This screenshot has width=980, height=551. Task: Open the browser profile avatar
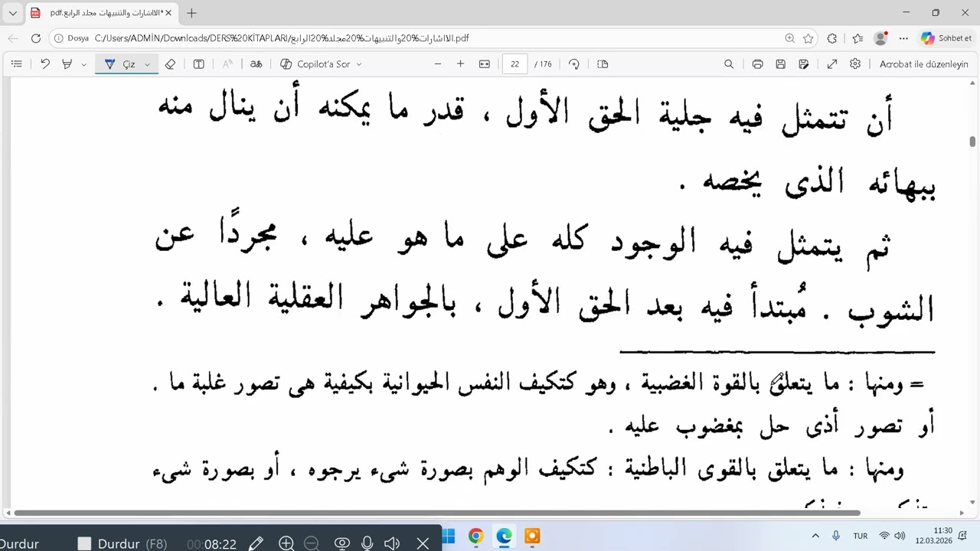click(880, 38)
